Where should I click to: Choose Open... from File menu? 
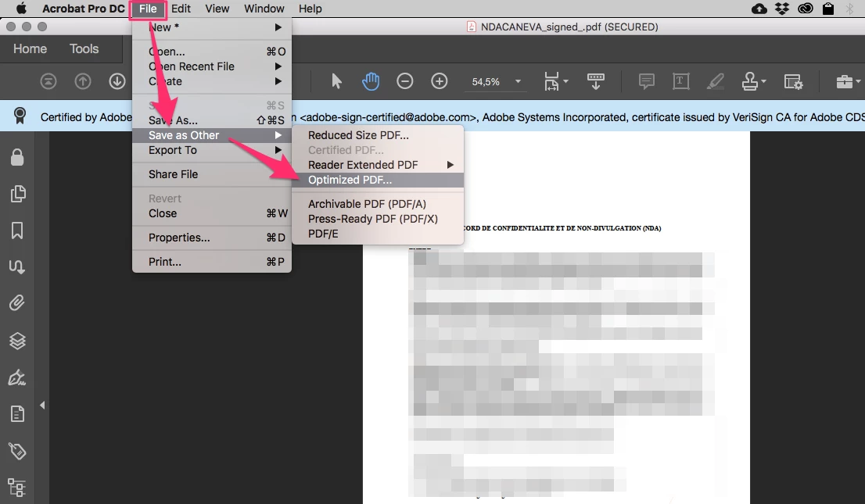(x=212, y=52)
